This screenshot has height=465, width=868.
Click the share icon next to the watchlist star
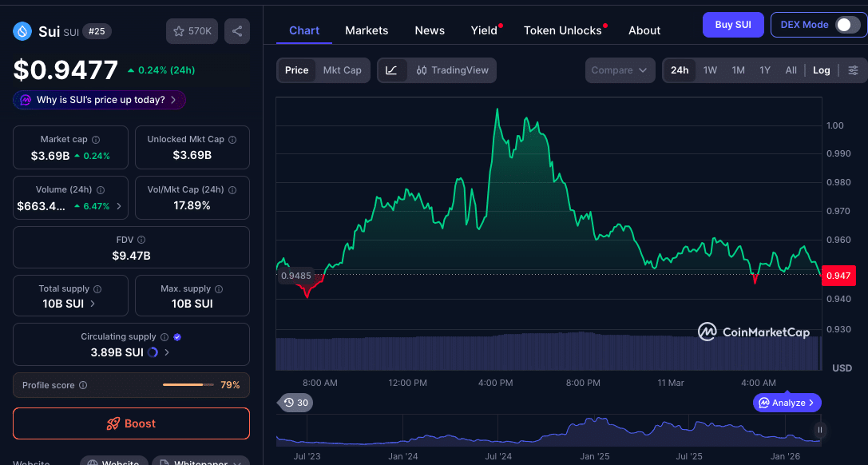236,30
